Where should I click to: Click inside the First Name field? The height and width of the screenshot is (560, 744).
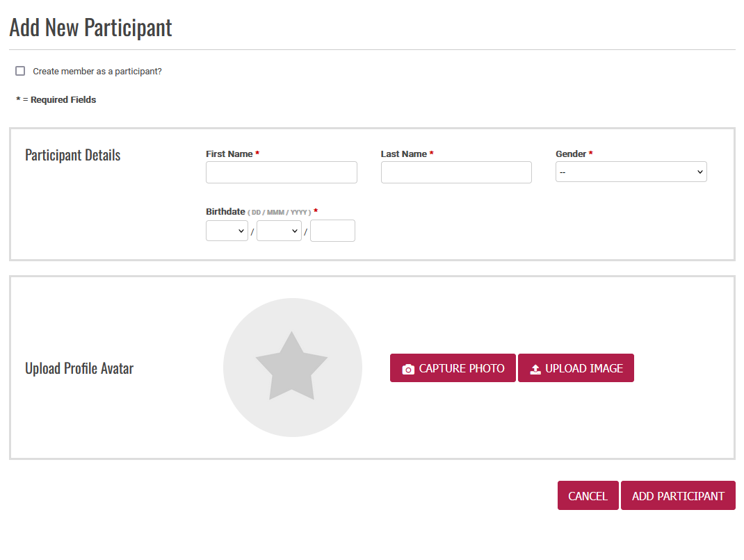point(281,172)
